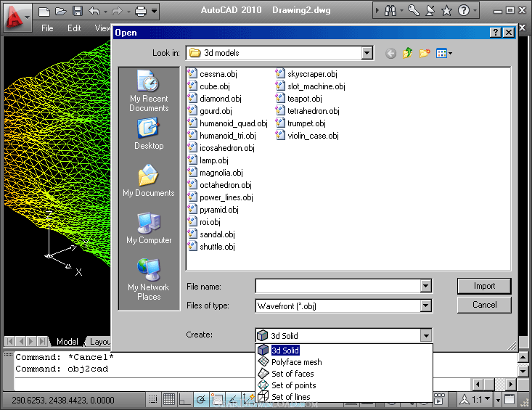Screen dimensions: 532x410
Task: Toggle Object Snap Tracking in status bar
Action: pos(233,400)
